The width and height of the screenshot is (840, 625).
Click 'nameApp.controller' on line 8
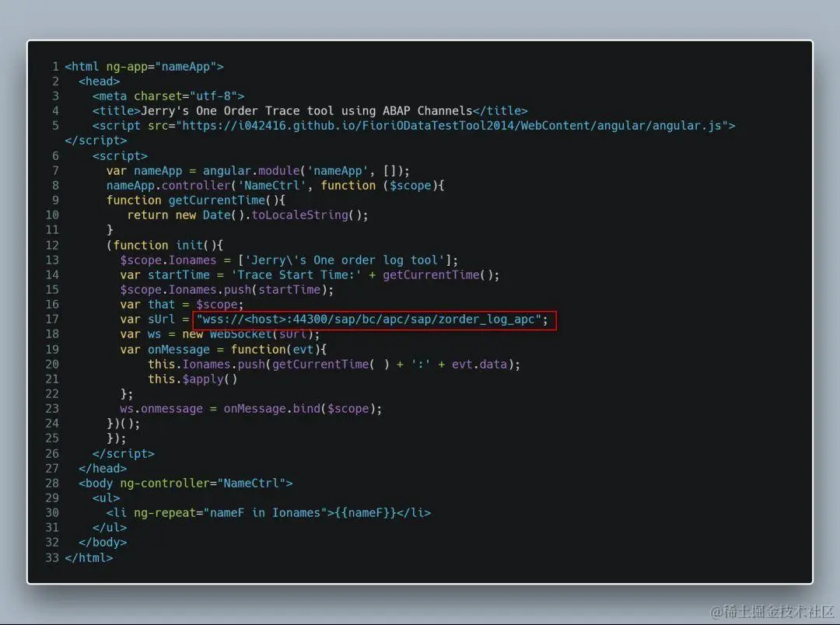tap(168, 185)
